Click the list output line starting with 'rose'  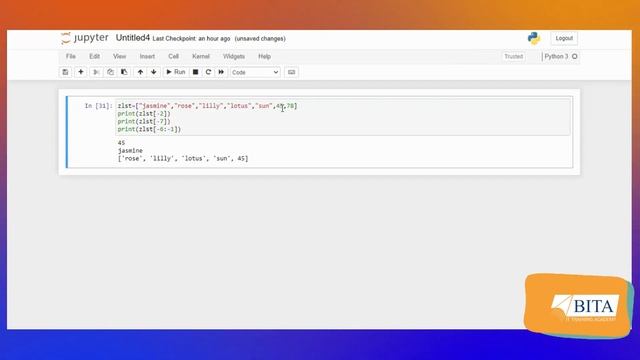(x=183, y=158)
